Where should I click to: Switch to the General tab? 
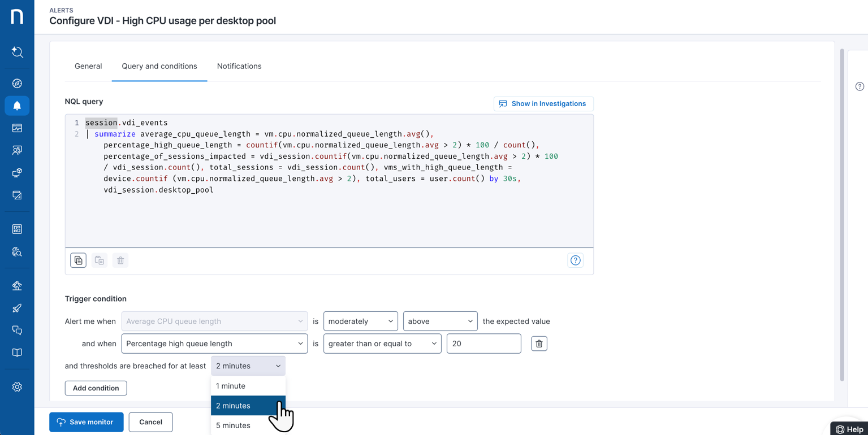pyautogui.click(x=88, y=66)
